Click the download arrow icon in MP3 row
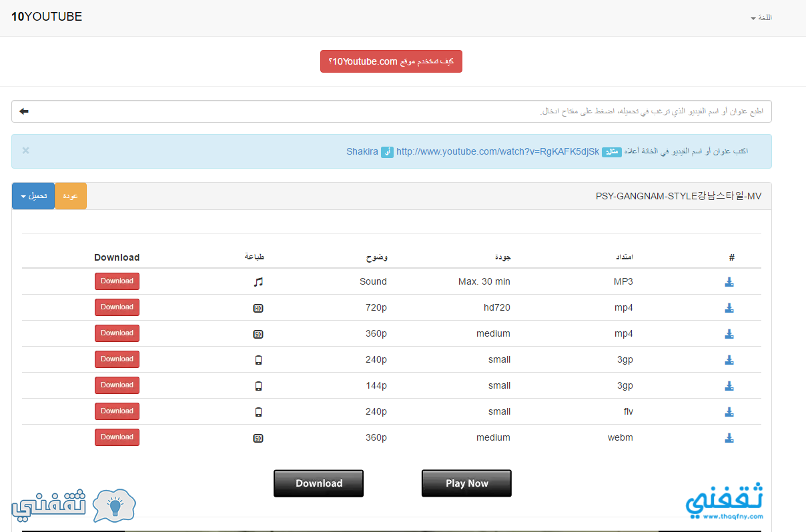 tap(729, 282)
